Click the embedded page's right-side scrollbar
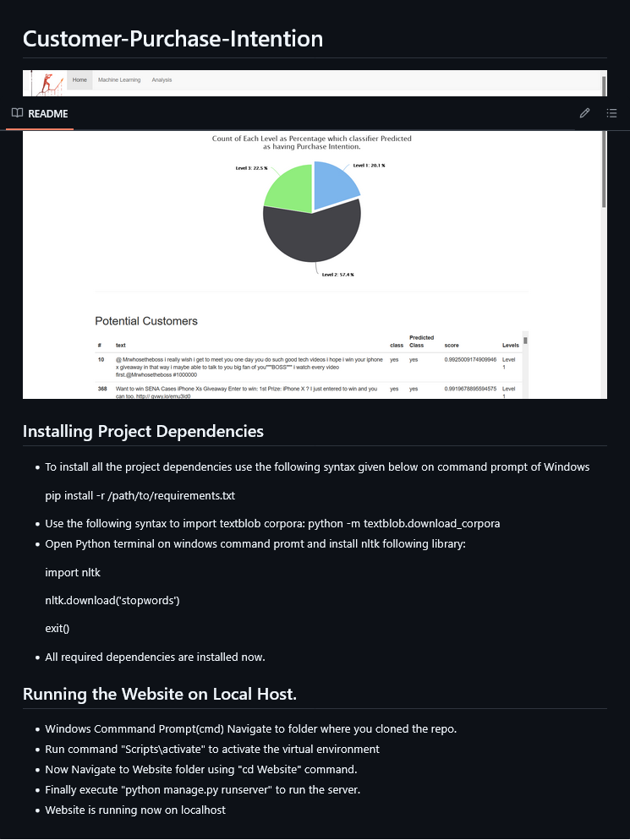Screen dimensions: 630x840 click(604, 169)
